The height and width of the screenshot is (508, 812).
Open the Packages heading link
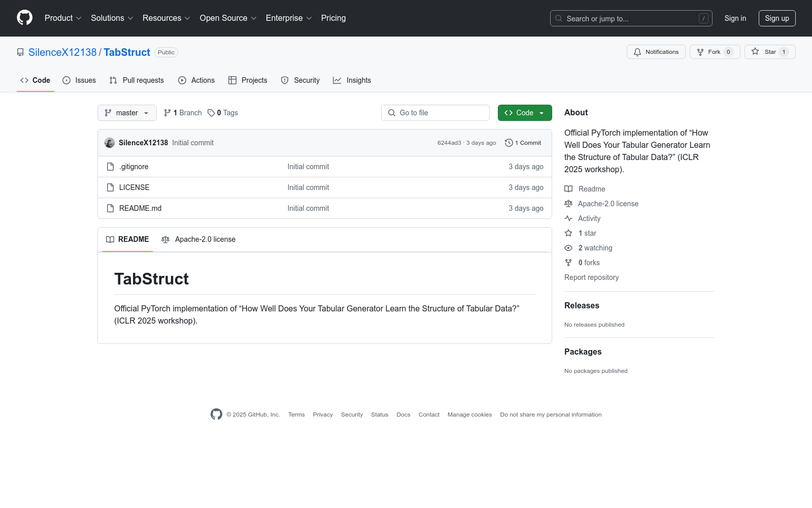point(583,352)
